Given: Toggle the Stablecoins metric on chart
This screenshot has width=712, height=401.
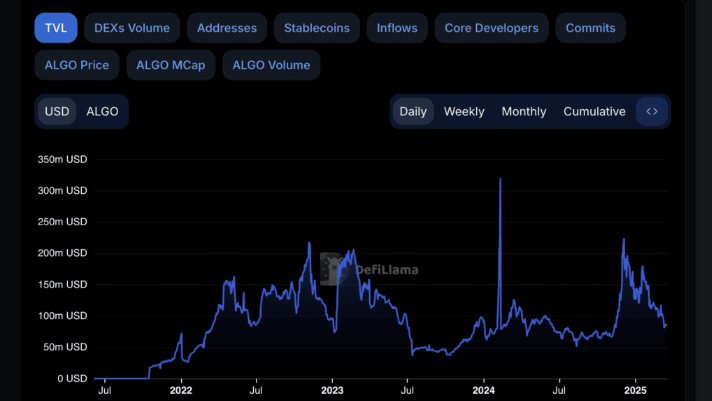Looking at the screenshot, I should (317, 28).
